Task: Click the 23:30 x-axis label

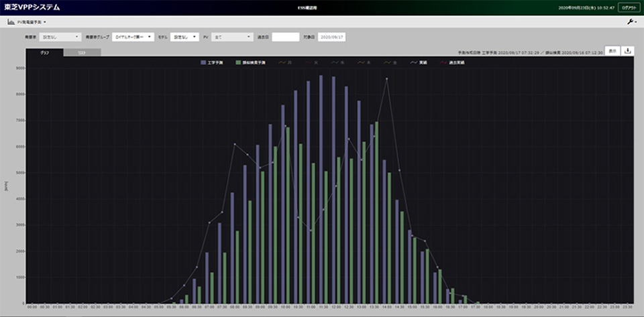Action: [627, 306]
